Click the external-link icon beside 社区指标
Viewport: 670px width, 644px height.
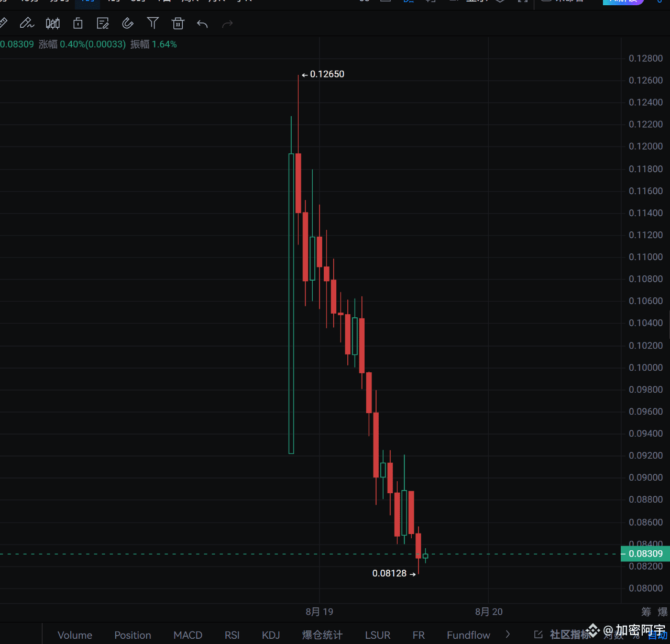pos(538,635)
